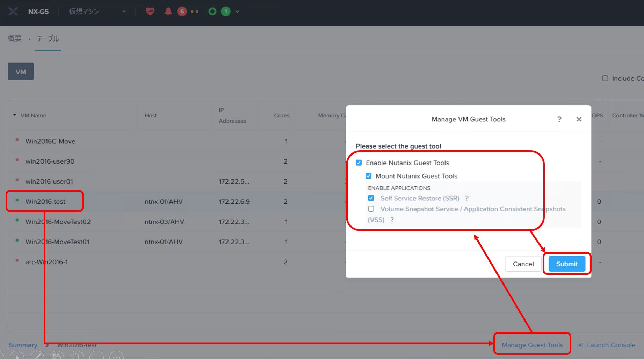Open the Launch Console link
The height and width of the screenshot is (359, 644).
tap(607, 345)
